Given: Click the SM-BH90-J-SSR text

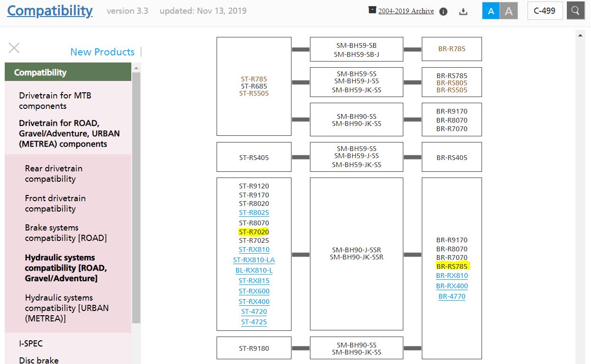Looking at the screenshot, I should (357, 250).
